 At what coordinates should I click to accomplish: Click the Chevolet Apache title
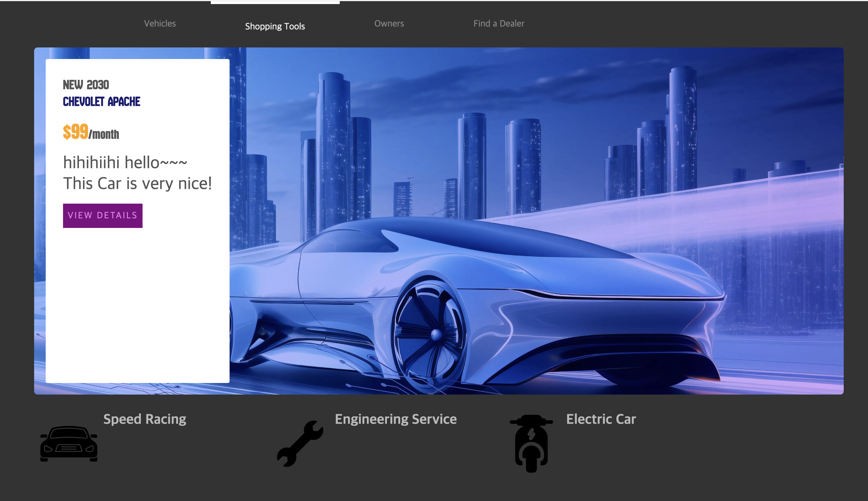tap(101, 102)
